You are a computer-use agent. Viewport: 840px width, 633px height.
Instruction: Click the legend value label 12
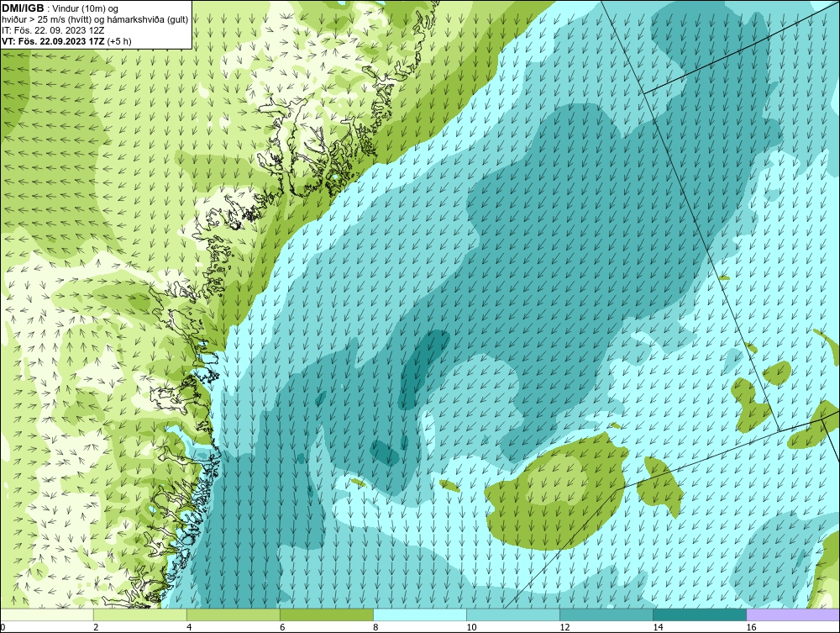point(564,628)
